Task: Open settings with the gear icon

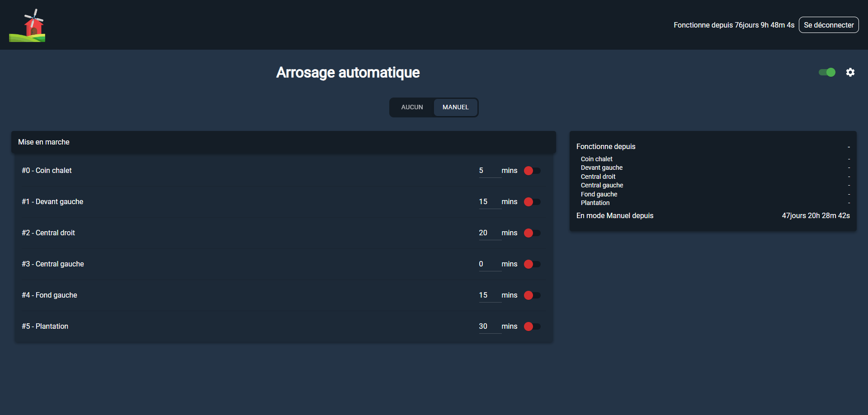Action: pyautogui.click(x=850, y=72)
